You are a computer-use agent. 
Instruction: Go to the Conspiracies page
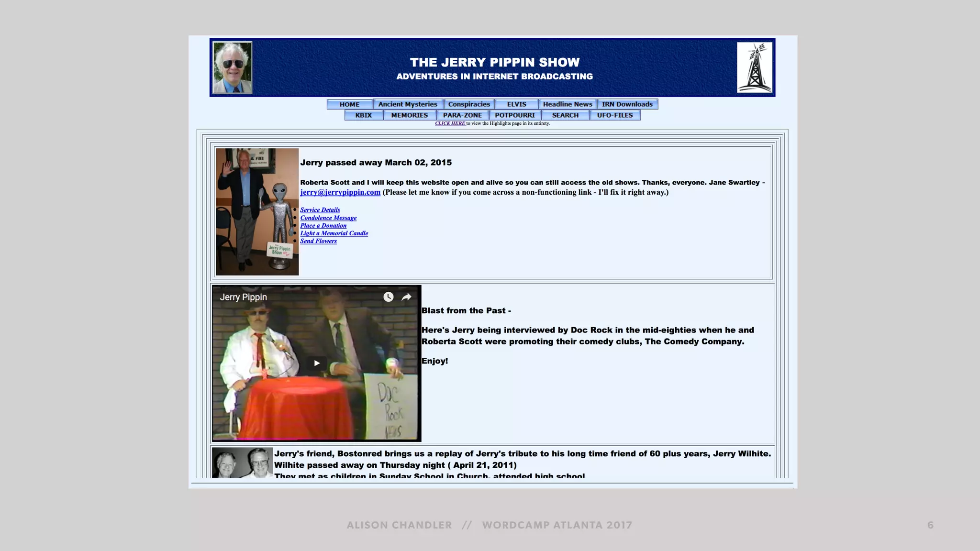point(469,104)
